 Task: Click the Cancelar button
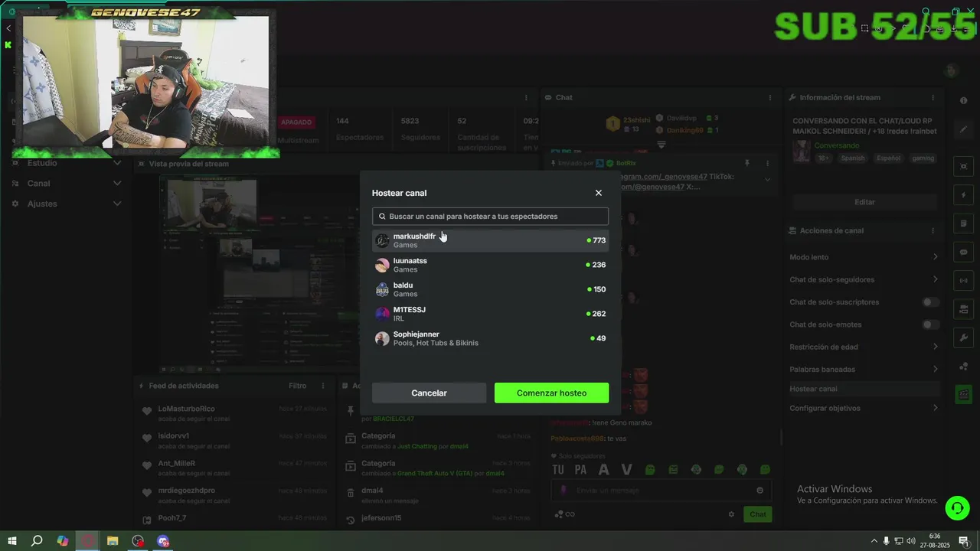pos(429,393)
